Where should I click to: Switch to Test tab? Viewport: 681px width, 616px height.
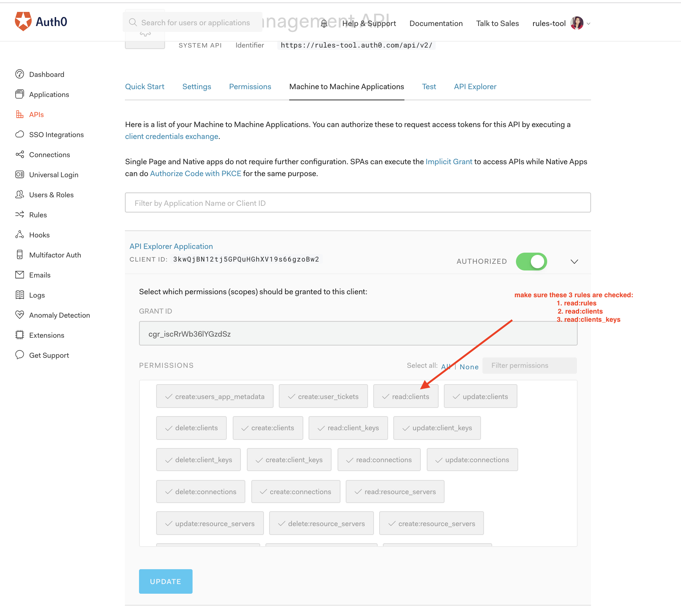coord(429,87)
